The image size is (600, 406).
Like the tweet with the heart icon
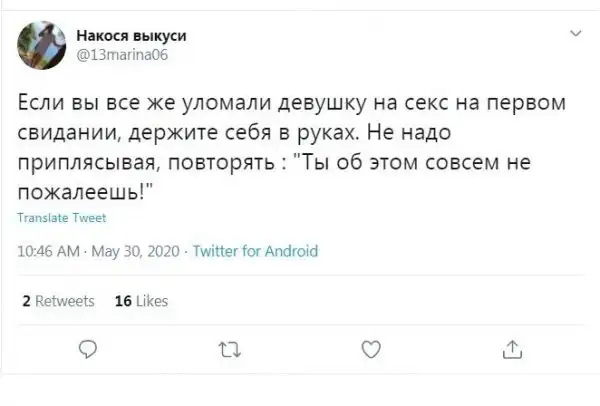(369, 349)
